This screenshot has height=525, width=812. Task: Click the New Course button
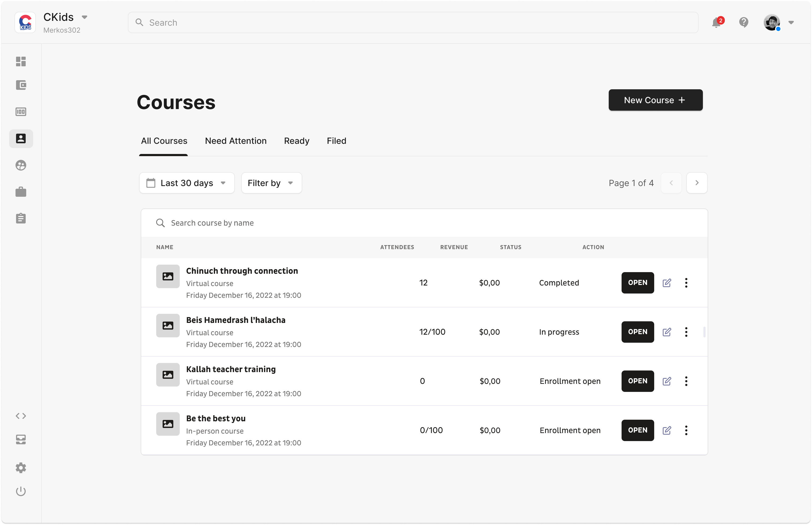(x=655, y=100)
